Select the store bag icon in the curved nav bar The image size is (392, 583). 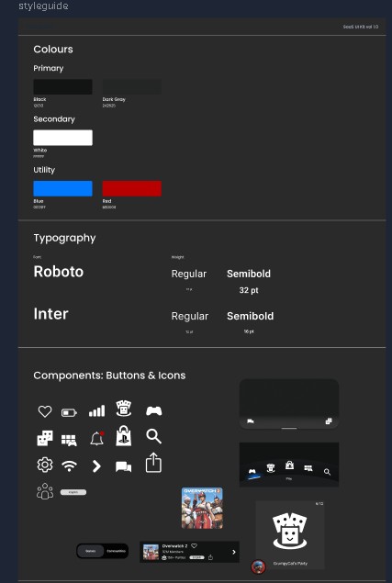tap(289, 465)
